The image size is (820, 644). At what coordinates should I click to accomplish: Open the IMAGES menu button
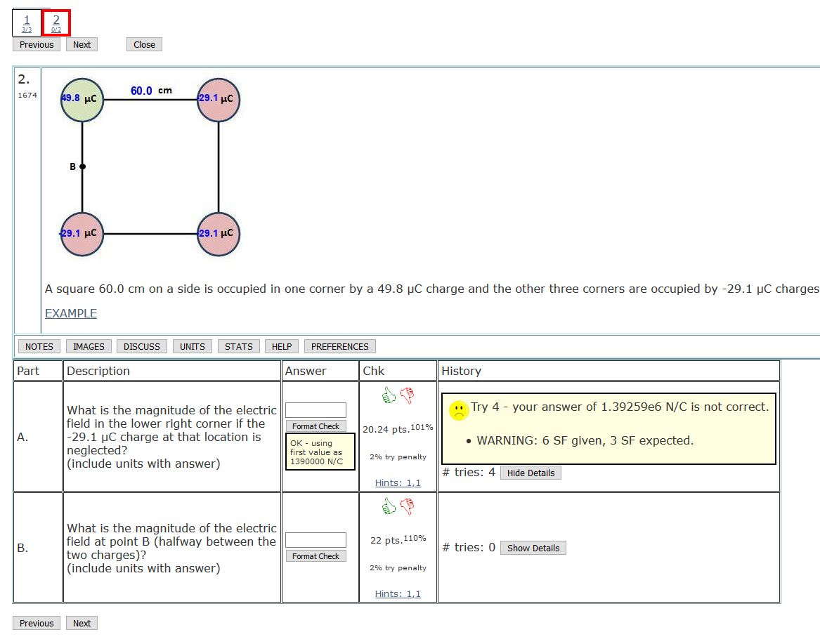89,346
